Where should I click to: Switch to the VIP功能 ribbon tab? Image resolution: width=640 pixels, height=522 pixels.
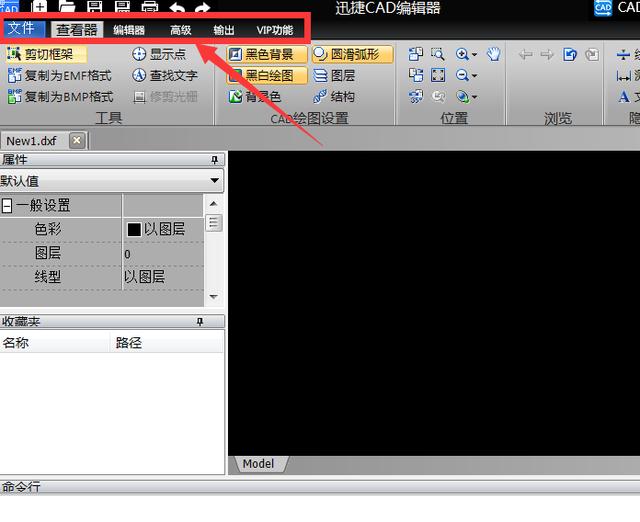click(x=275, y=30)
